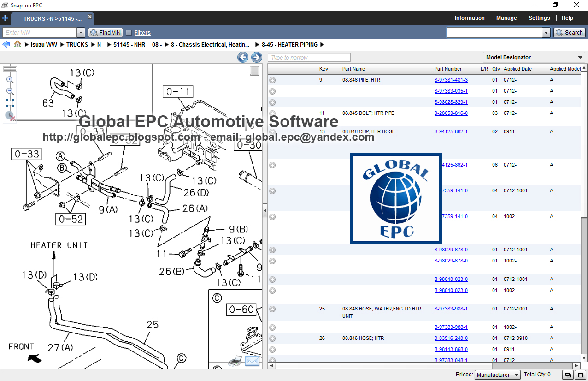Viewport: 588px width, 381px height.
Task: Expand the Model Designator dropdown
Action: 580,57
